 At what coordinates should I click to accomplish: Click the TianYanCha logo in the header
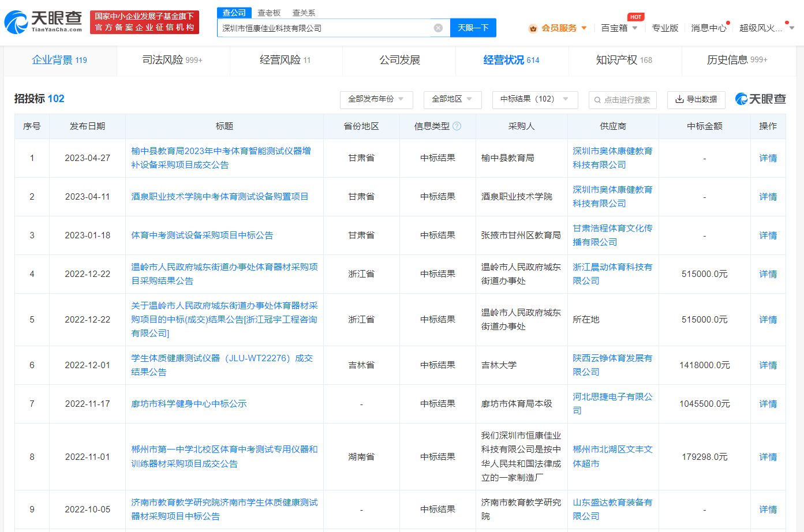point(43,22)
